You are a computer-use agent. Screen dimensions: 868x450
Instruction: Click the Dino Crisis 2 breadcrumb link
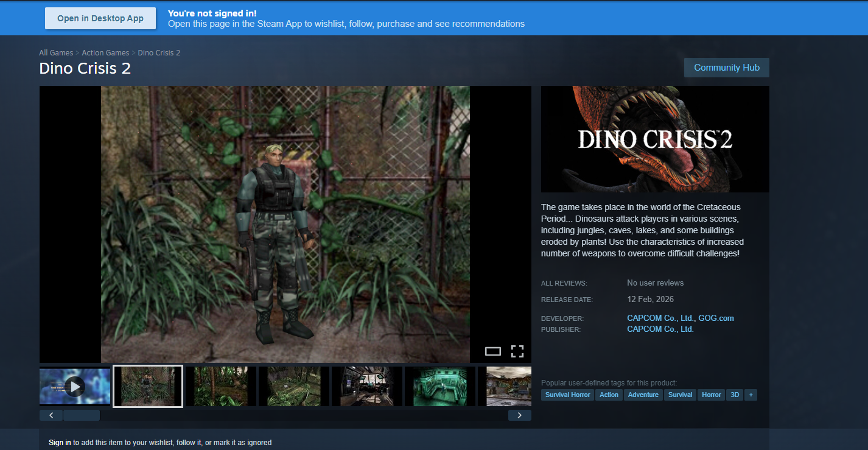coord(159,53)
